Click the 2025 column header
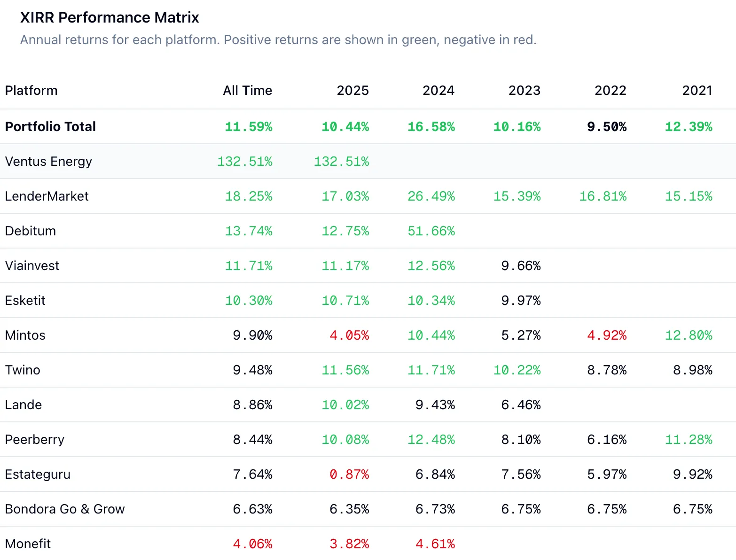 coord(352,90)
